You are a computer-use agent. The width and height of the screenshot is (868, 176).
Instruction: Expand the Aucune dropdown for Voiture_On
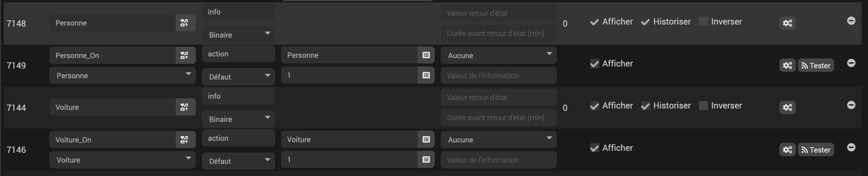point(498,140)
